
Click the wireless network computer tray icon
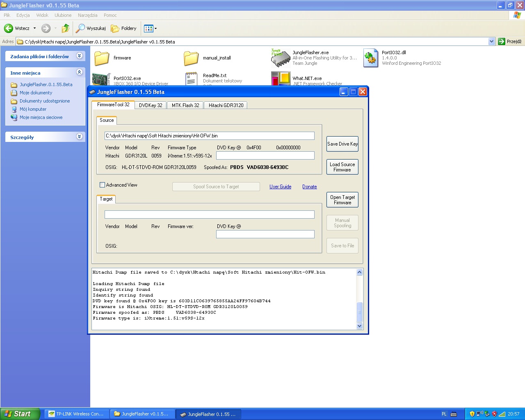(479, 414)
